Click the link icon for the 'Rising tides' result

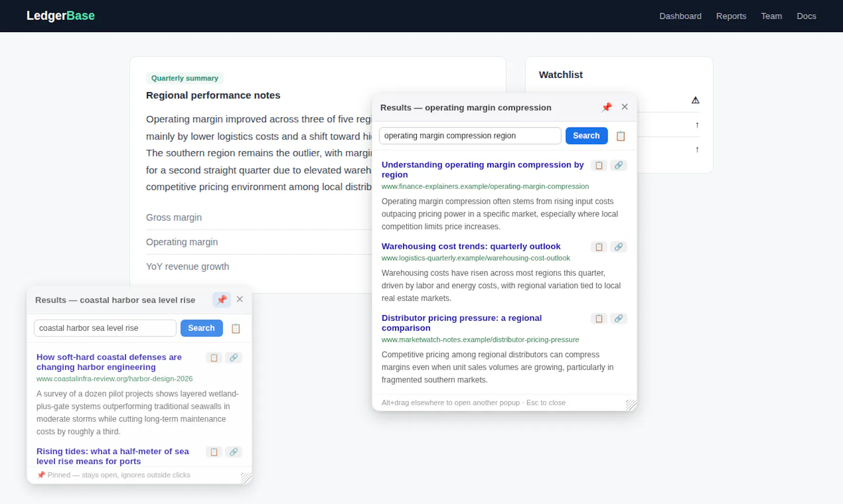(233, 452)
